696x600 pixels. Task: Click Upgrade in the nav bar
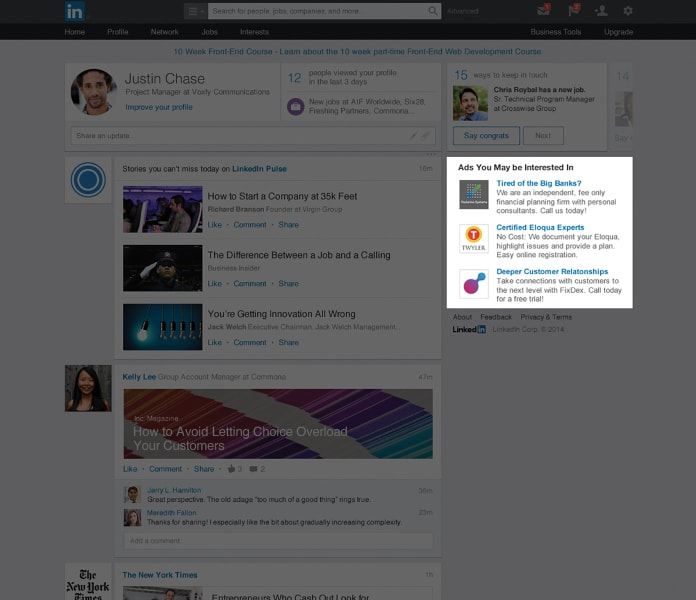pyautogui.click(x=618, y=32)
